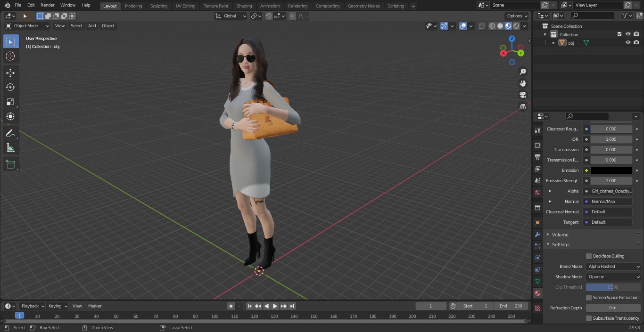
Task: Activate the 3D Cursor tool
Action: [x=10, y=56]
